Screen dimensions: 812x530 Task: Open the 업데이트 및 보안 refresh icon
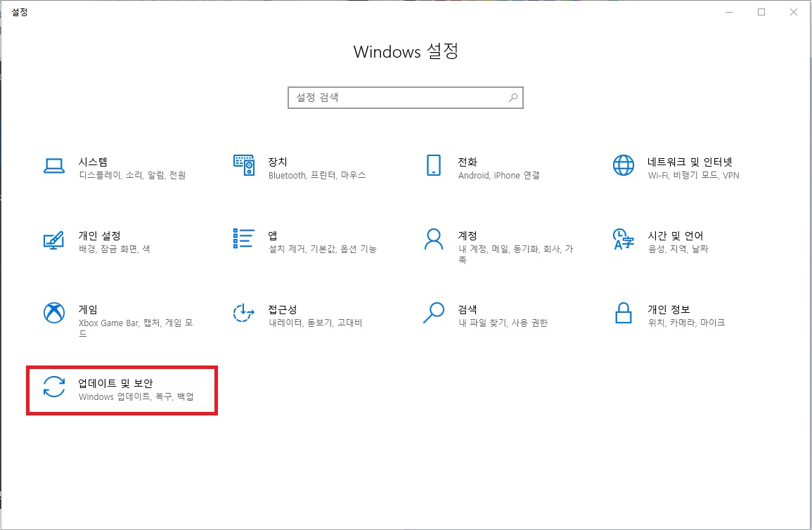[54, 387]
